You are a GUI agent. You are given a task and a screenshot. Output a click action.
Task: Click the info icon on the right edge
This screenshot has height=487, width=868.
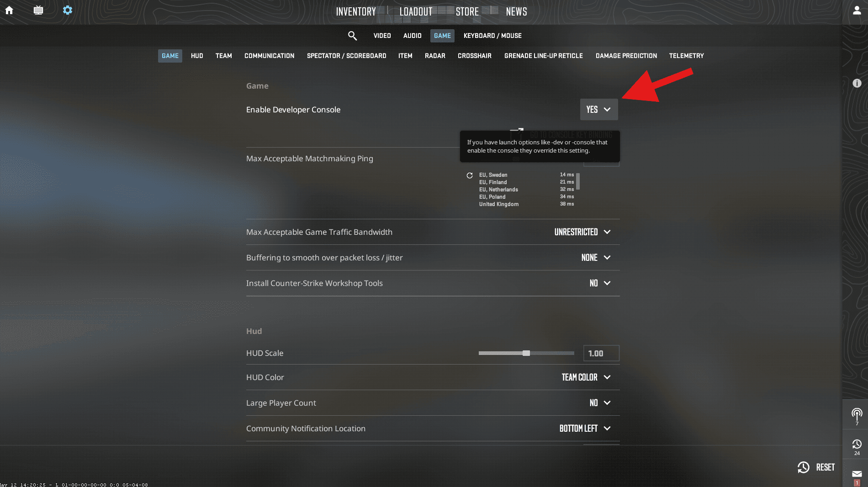[x=857, y=83]
